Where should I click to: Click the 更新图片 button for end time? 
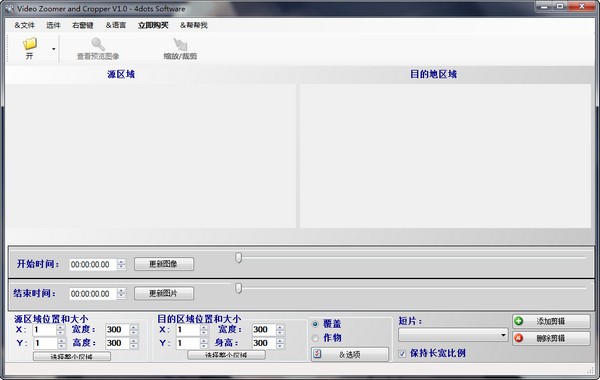(x=164, y=294)
